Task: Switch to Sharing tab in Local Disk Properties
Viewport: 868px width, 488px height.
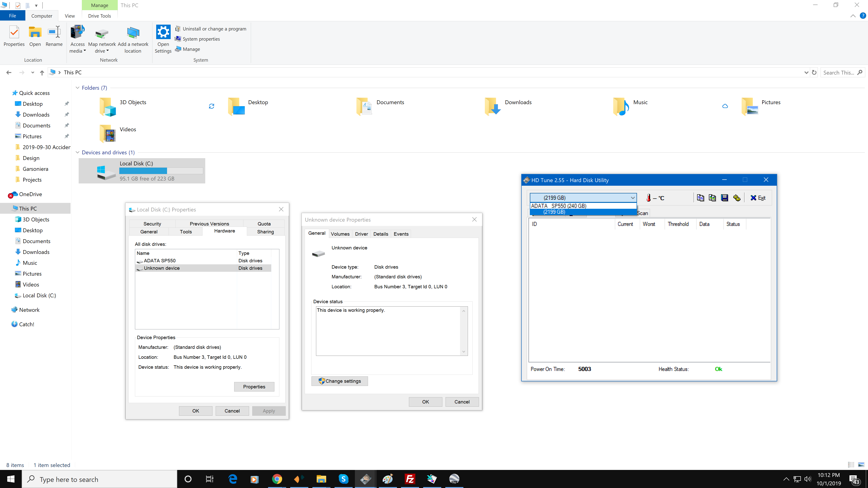Action: pos(266,232)
